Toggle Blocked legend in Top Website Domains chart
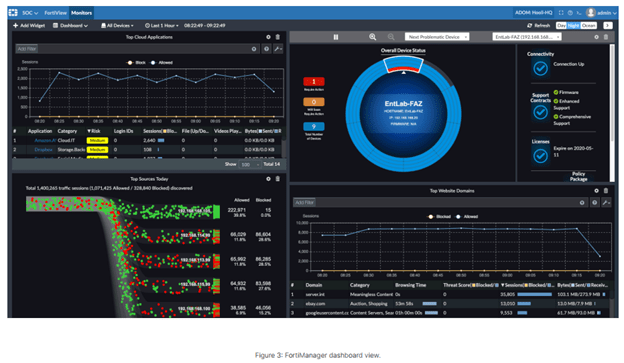624x363 pixels. tap(439, 217)
